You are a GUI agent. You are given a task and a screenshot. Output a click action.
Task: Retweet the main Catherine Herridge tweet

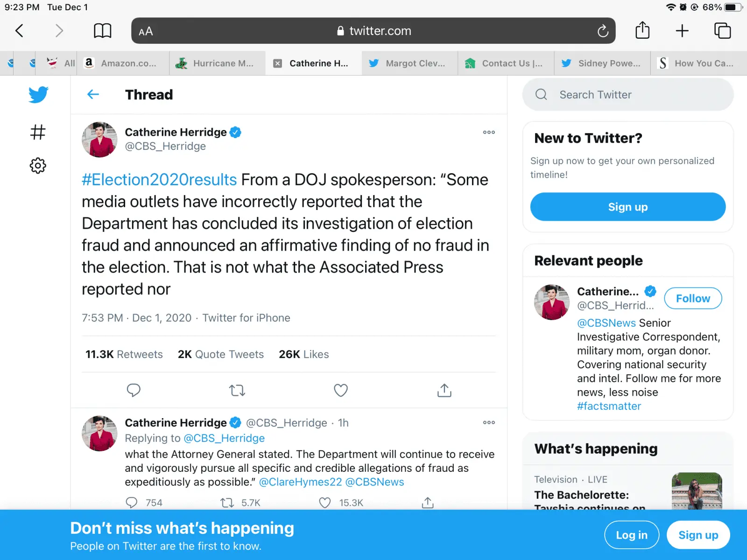coord(237,390)
